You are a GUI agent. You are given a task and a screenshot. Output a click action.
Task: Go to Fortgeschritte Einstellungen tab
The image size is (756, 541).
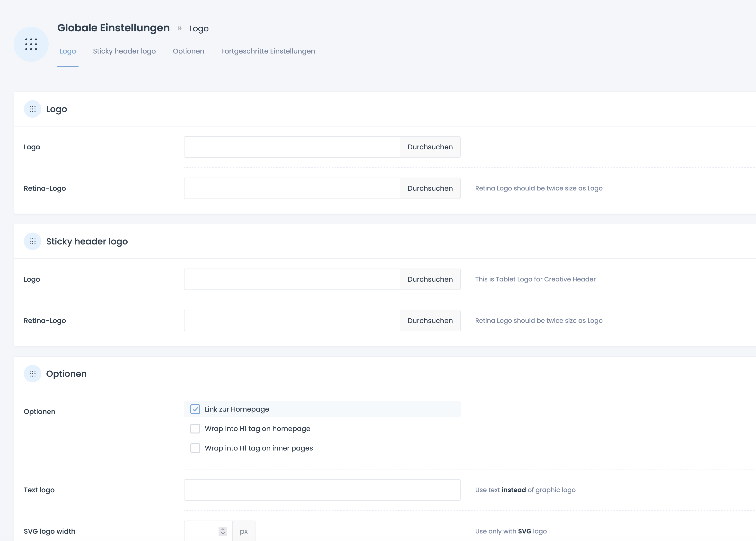tap(268, 51)
